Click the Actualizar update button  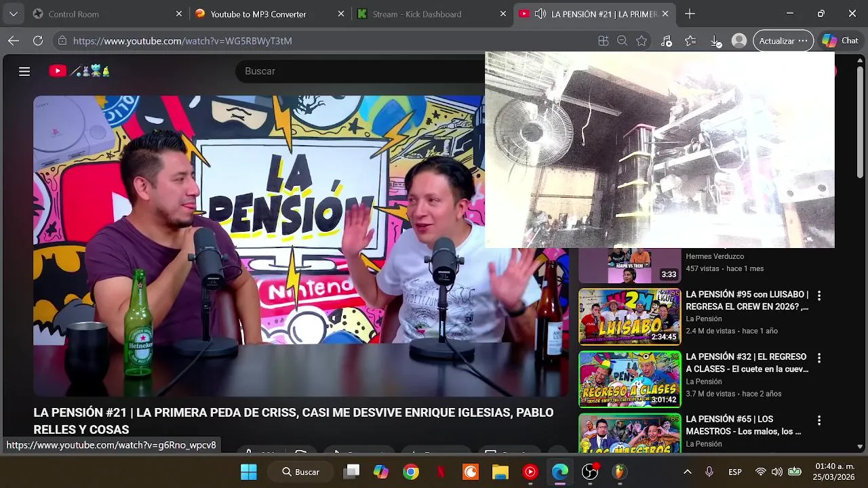[783, 41]
